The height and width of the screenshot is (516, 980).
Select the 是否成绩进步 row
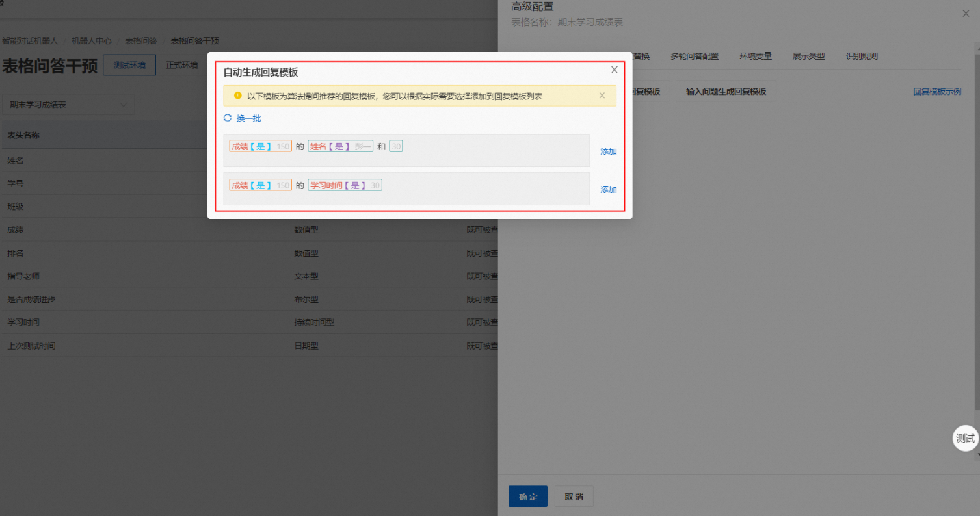coord(249,300)
